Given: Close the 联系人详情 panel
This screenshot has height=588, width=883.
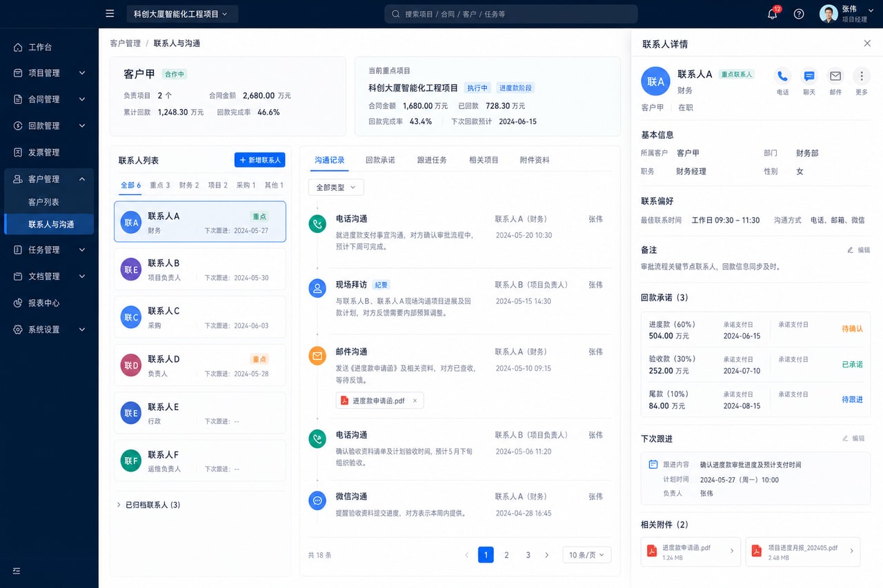Looking at the screenshot, I should coord(867,43).
